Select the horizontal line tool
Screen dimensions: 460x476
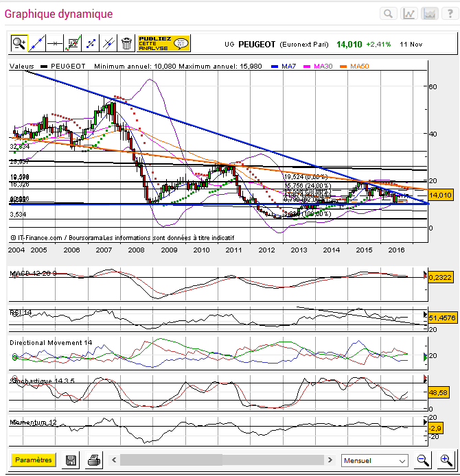click(x=55, y=43)
